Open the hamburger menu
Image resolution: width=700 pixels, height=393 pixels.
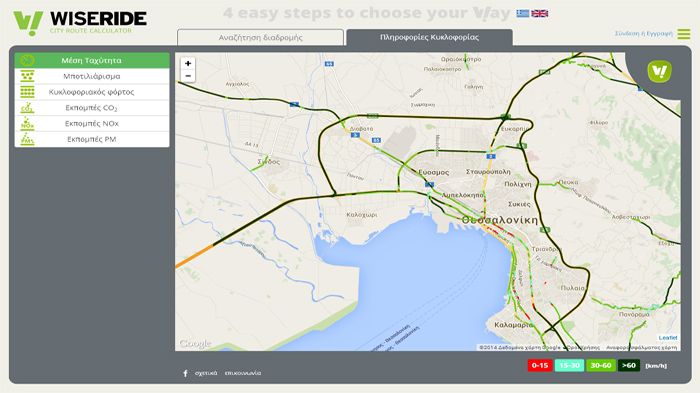pyautogui.click(x=683, y=34)
